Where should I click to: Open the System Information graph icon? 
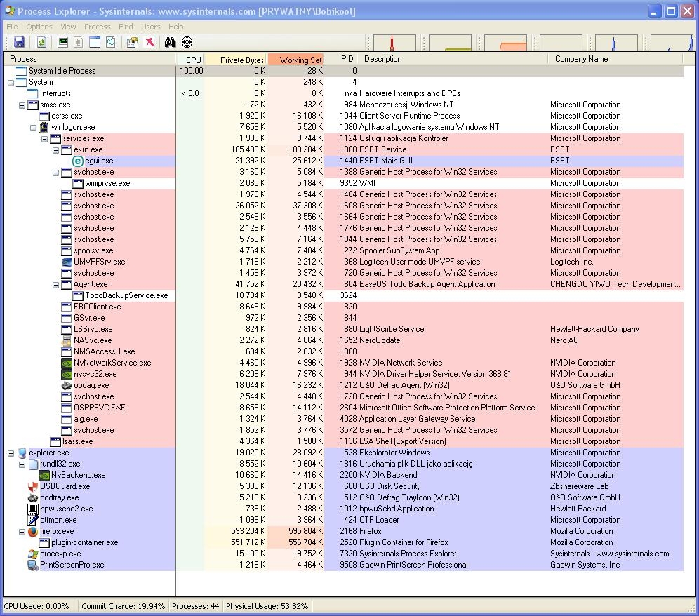(x=63, y=42)
